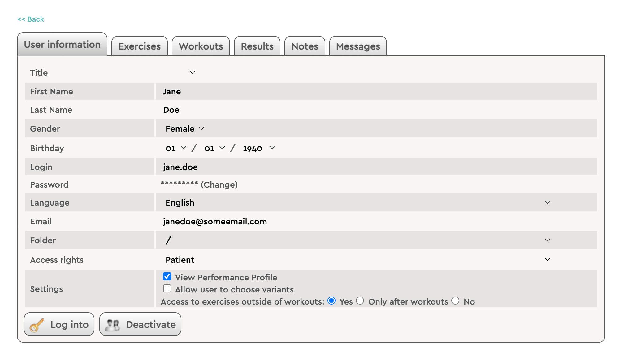Select the Yes radio for exercise access
Viewport: 637px width, 364px height.
tap(331, 301)
